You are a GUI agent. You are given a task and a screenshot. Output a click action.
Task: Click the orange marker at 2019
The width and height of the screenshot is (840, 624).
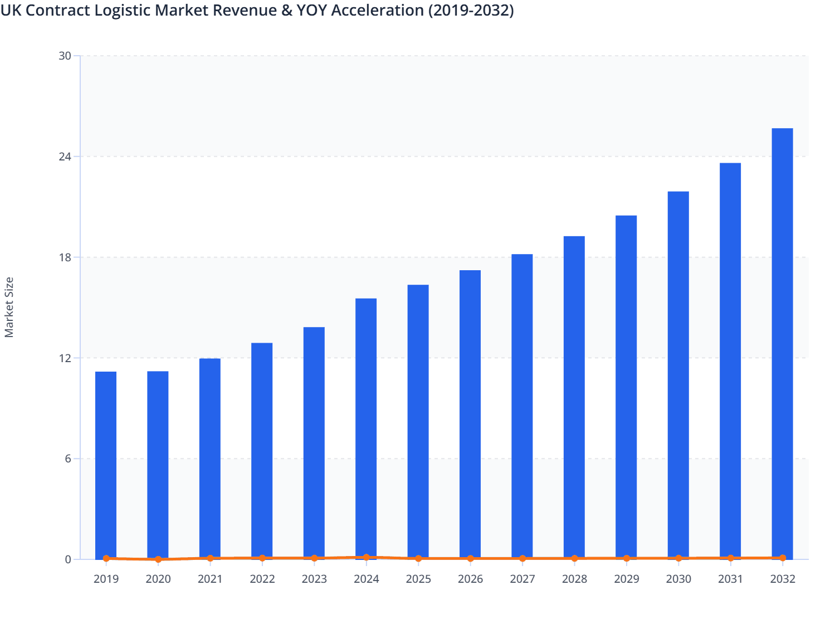point(106,558)
